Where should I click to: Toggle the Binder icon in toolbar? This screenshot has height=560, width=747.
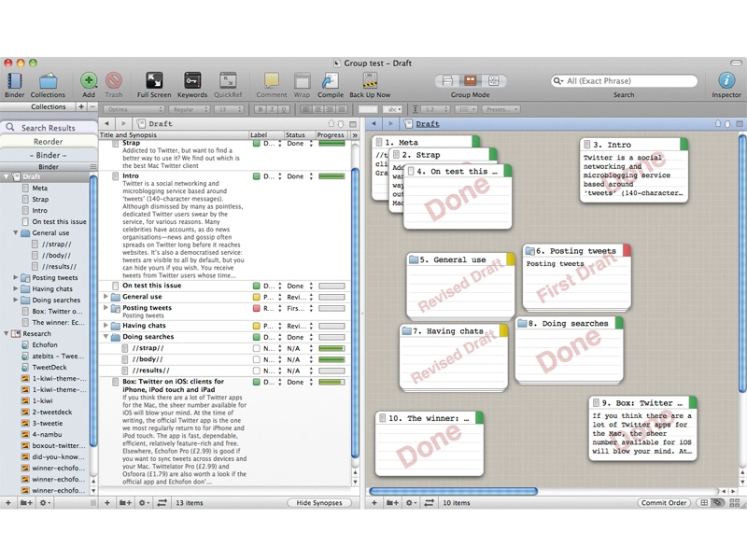pyautogui.click(x=14, y=81)
